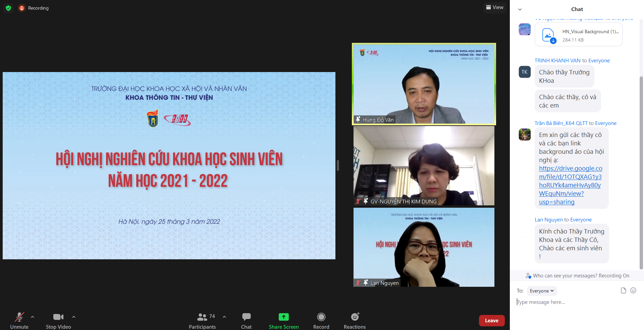The width and height of the screenshot is (644, 330).
Task: Click Lan Nguyen's 'Kính chào Thầy Trưởng Khoa' message
Action: 572,244
